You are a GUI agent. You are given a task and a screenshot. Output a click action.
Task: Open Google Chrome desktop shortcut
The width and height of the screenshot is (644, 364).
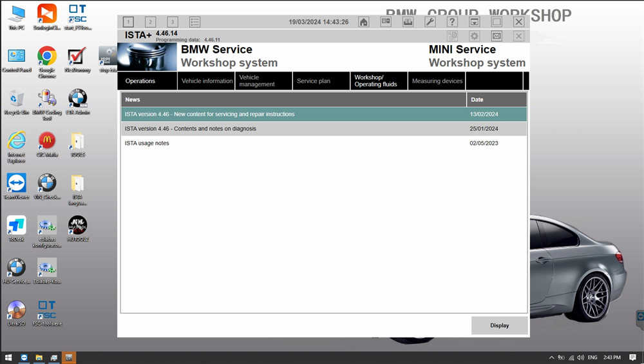pos(46,57)
